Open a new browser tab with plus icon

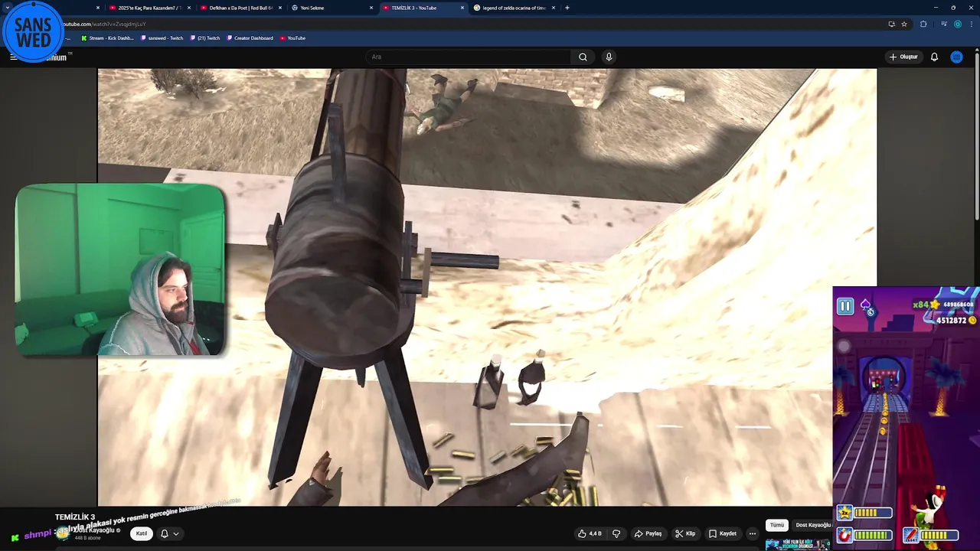pyautogui.click(x=567, y=8)
